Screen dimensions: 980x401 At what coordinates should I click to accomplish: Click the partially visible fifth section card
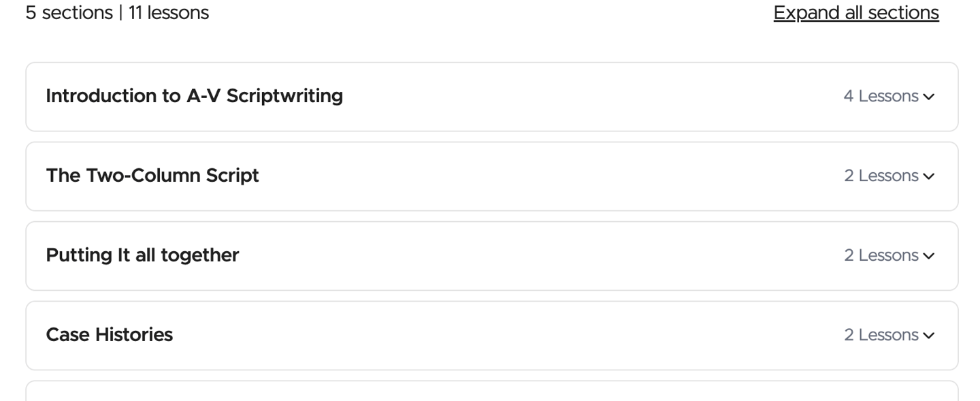(491, 392)
